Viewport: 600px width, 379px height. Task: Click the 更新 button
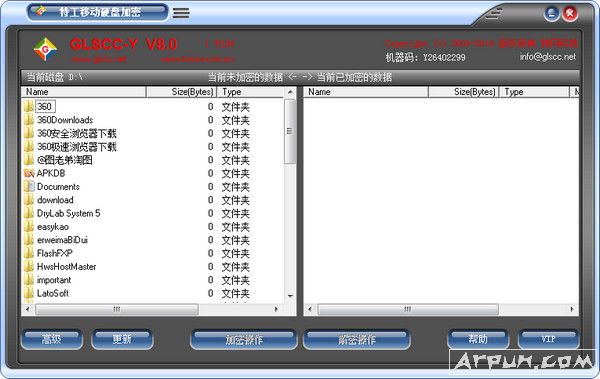click(122, 339)
